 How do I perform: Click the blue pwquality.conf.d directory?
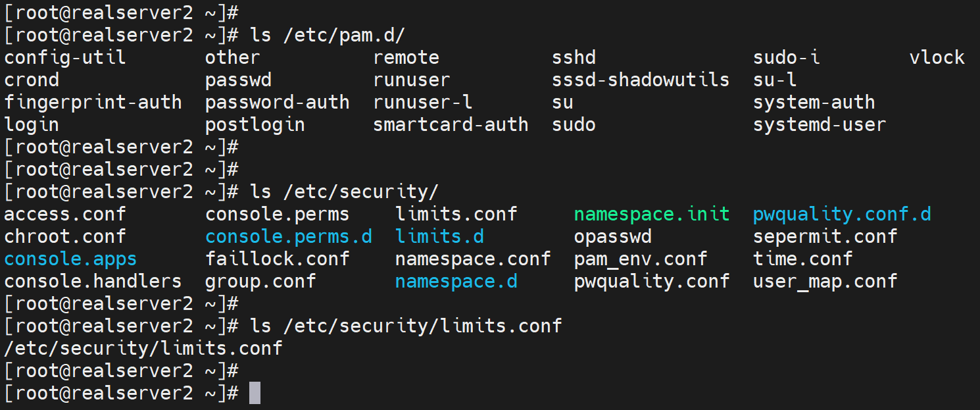[842, 214]
